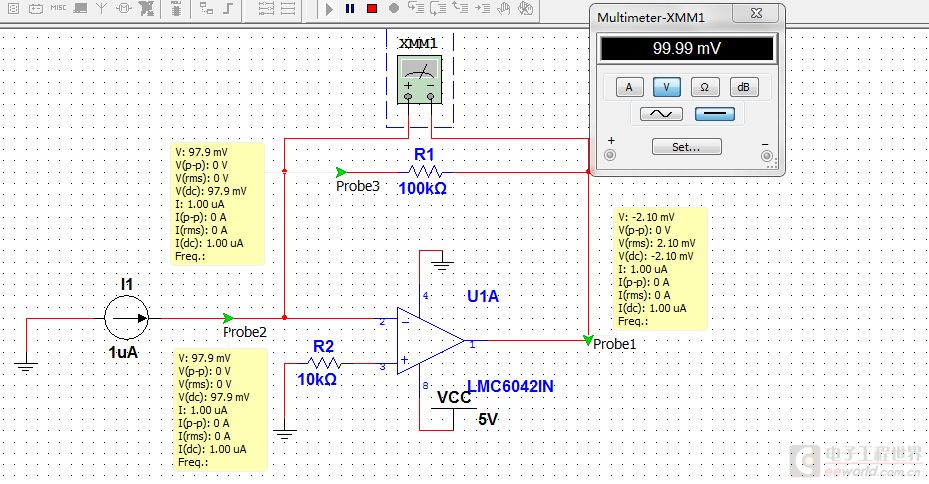Screen dimensions: 929x484
Task: Switch multimeter to DC line mode
Action: click(x=715, y=114)
